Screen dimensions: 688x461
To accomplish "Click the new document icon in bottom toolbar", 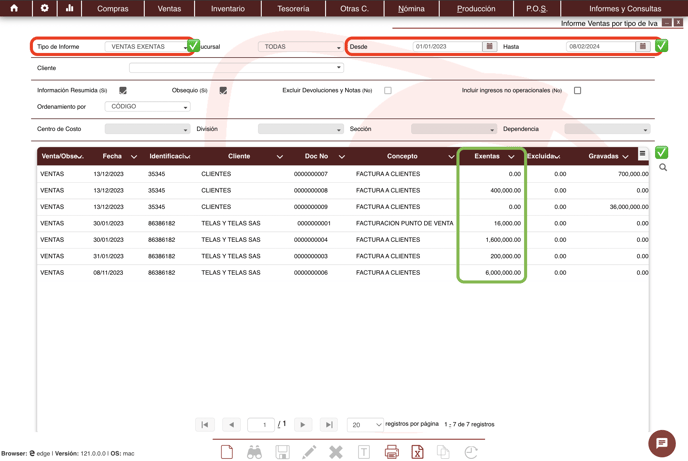I will 226,452.
